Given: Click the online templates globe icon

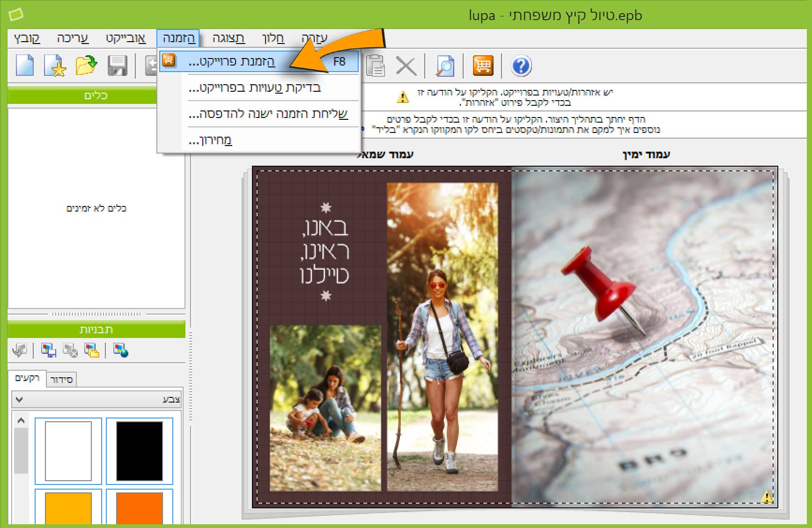Looking at the screenshot, I should pos(121,350).
